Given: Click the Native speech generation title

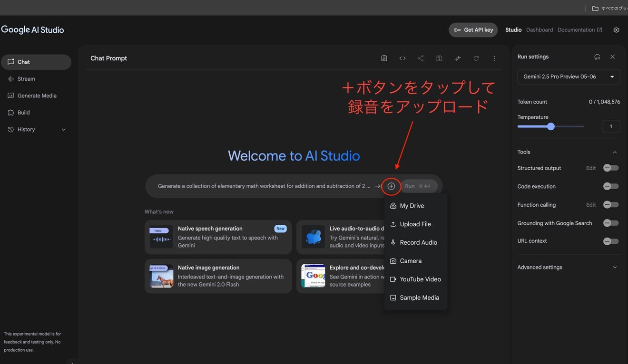Looking at the screenshot, I should [x=210, y=229].
